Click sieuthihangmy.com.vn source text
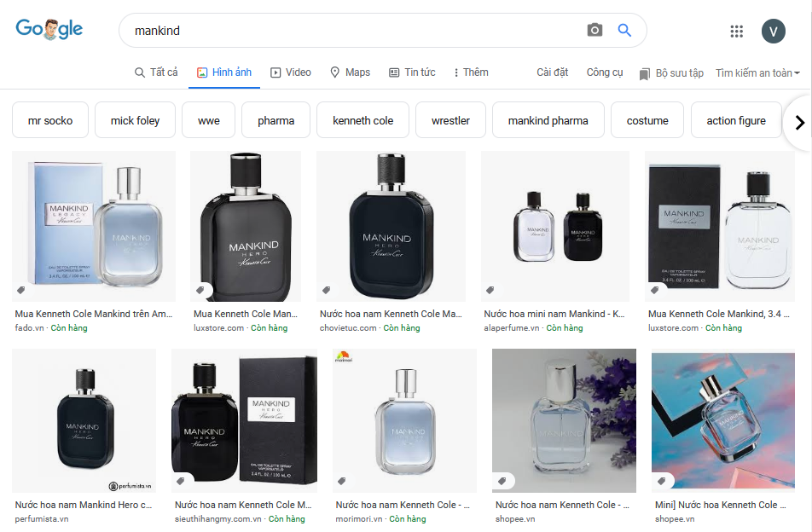 pos(218,518)
